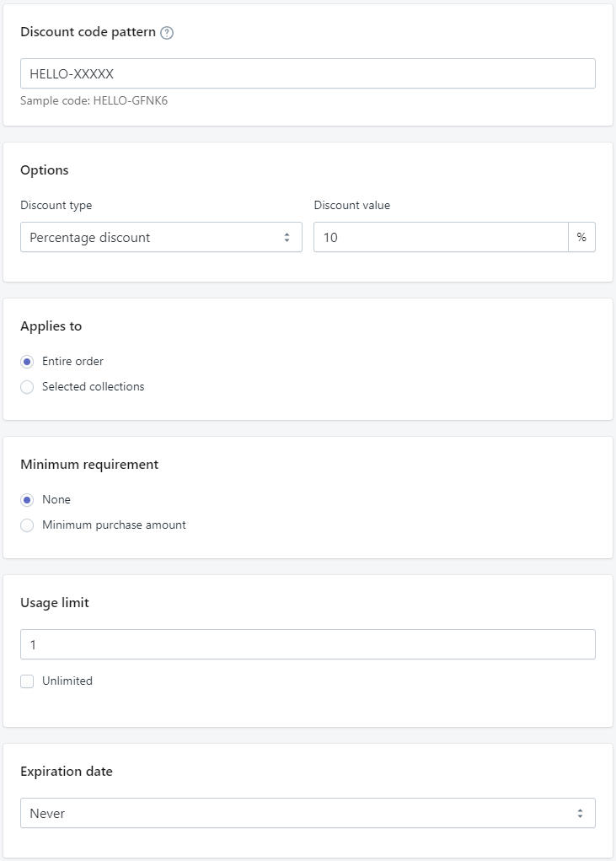Enable the Unlimited checkbox
Screen dimensions: 616x861
26,681
